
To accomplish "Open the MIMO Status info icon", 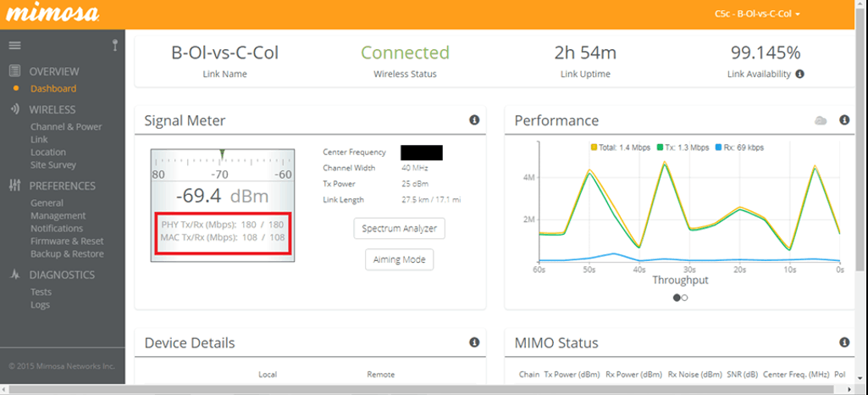I will 844,342.
